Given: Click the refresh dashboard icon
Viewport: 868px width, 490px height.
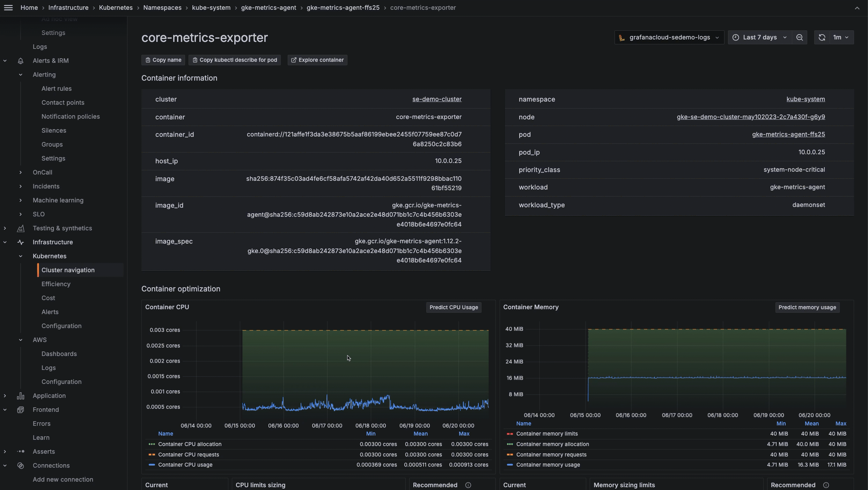Looking at the screenshot, I should pyautogui.click(x=822, y=37).
